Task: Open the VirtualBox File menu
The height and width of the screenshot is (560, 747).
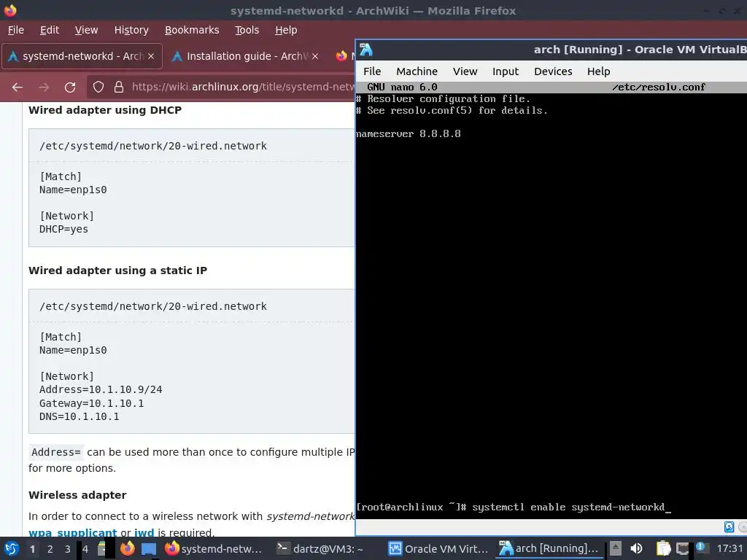Action: coord(372,71)
